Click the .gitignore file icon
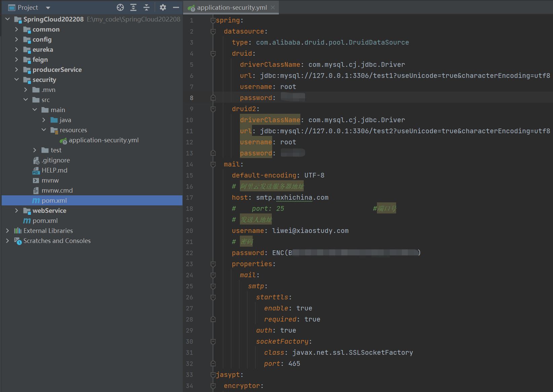Screen dimensions: 553x392 36,160
